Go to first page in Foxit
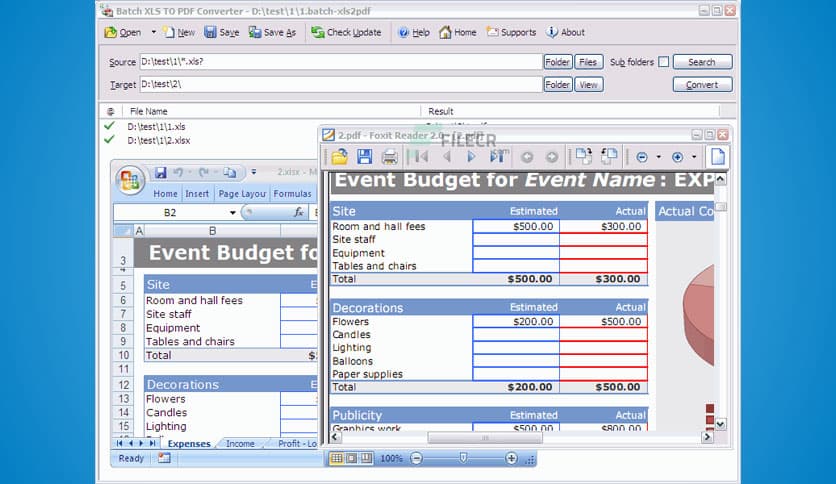The height and width of the screenshot is (484, 836). tap(421, 157)
